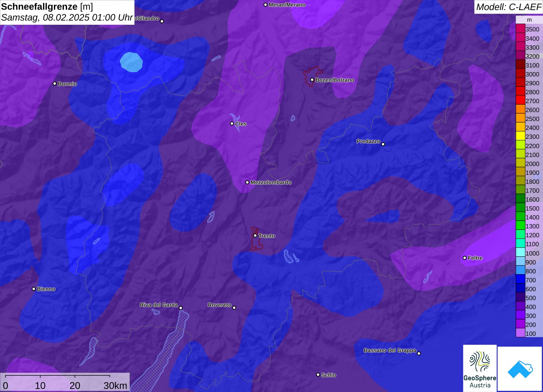Click the Schio location marker
The image size is (543, 392).
point(318,375)
